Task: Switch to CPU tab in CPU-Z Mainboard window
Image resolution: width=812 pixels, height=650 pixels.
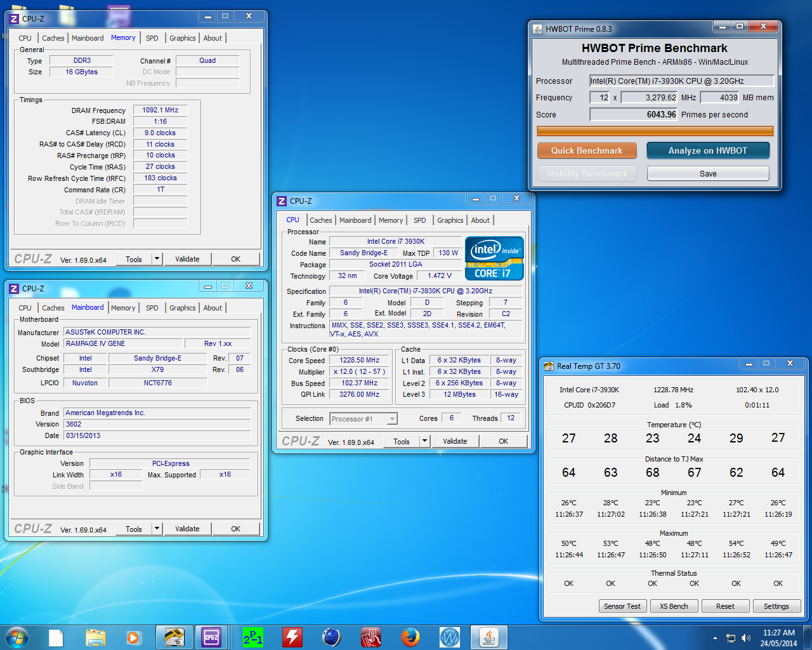Action: click(x=25, y=308)
